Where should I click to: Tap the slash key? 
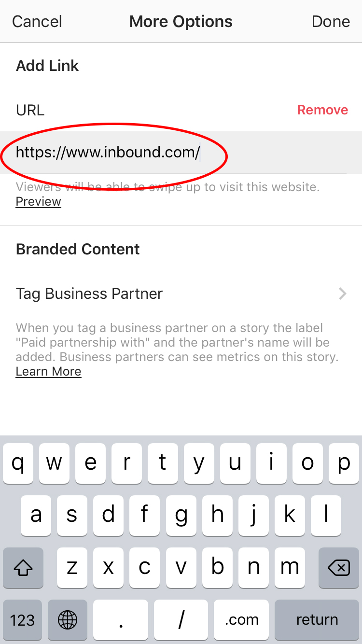point(181,620)
